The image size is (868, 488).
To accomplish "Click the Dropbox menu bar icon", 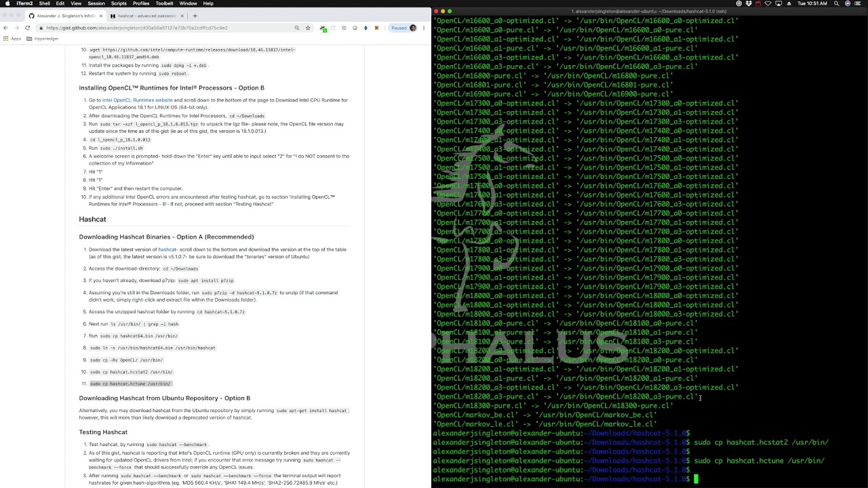I will click(749, 3).
